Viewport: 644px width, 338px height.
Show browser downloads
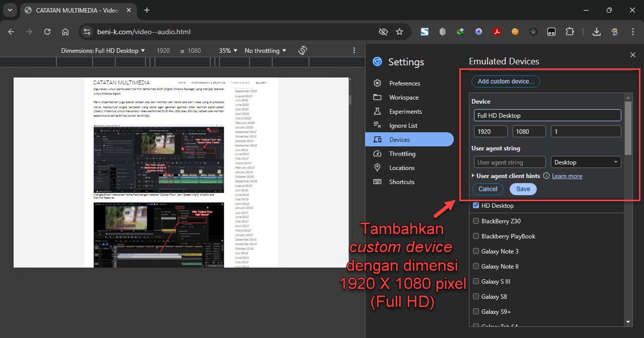(x=597, y=32)
